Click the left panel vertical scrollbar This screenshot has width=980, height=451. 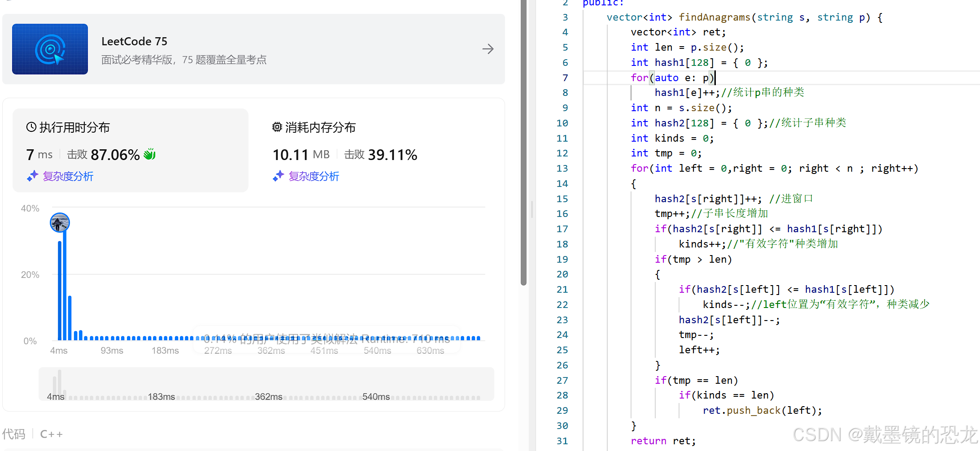point(523,143)
